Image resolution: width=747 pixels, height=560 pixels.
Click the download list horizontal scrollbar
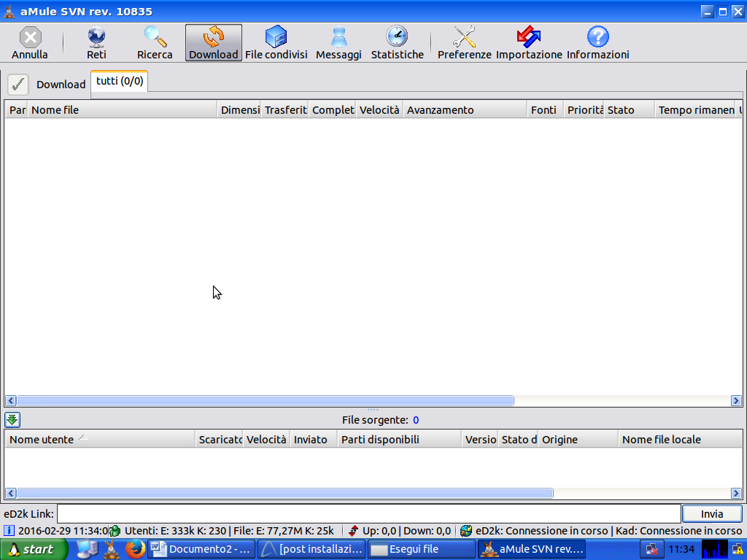pos(265,400)
